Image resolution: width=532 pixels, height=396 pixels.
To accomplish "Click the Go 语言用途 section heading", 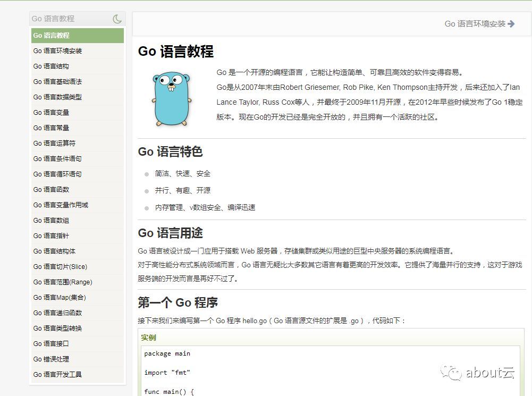I will pos(170,233).
